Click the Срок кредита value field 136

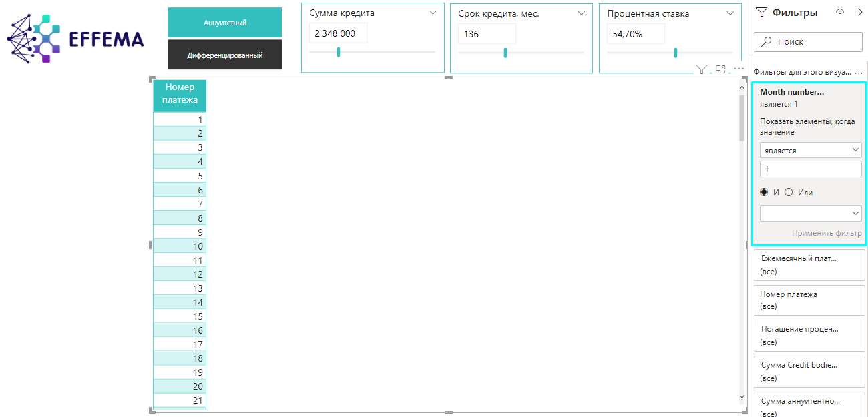point(487,33)
